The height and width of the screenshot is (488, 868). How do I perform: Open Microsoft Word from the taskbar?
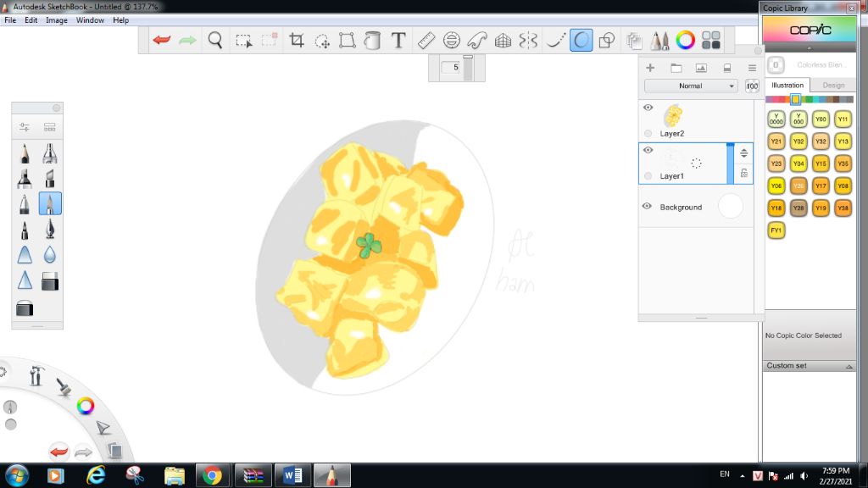coord(292,476)
